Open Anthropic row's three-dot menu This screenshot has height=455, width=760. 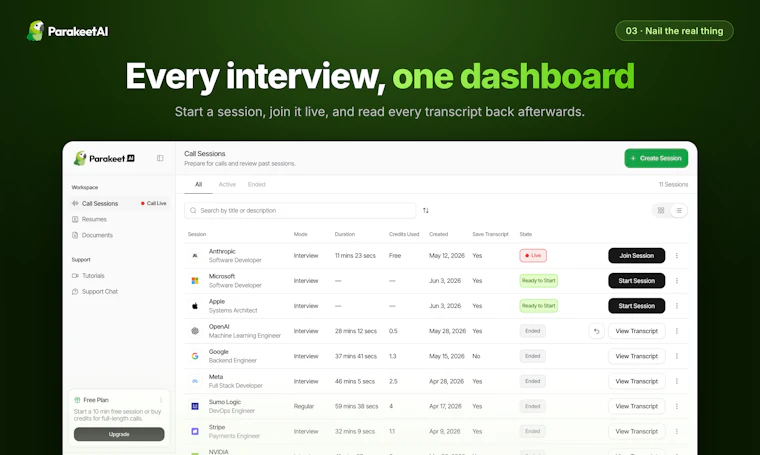click(677, 255)
